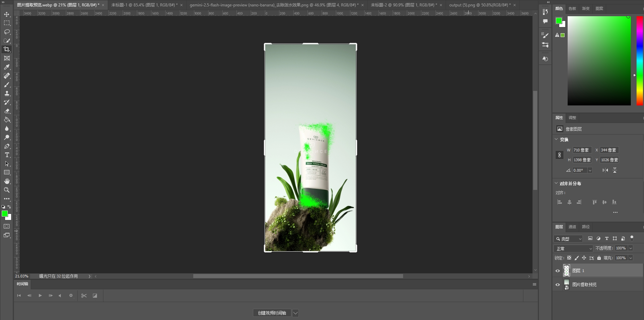644x320 pixels.
Task: Align left edges
Action: (560, 202)
